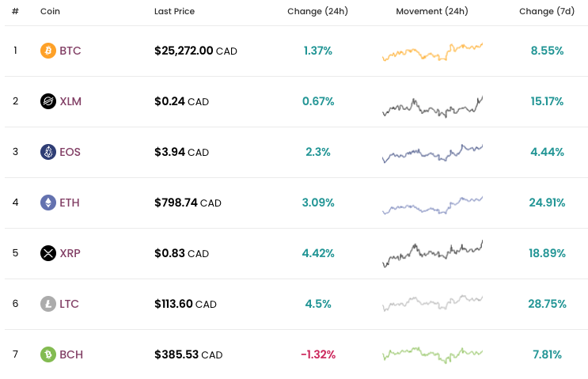View the XRP 24h movement sparkline
Screen dimensions: 588x379
[x=432, y=253]
